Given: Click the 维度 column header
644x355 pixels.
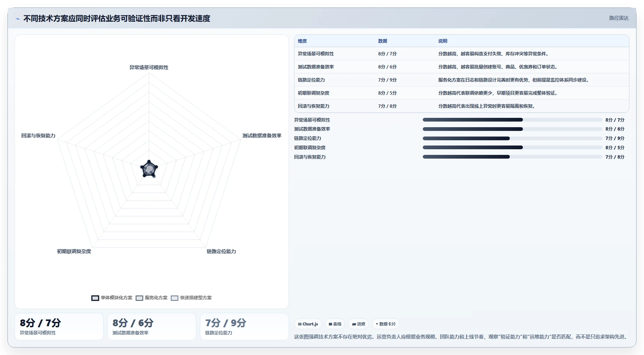Looking at the screenshot, I should click(x=302, y=41).
